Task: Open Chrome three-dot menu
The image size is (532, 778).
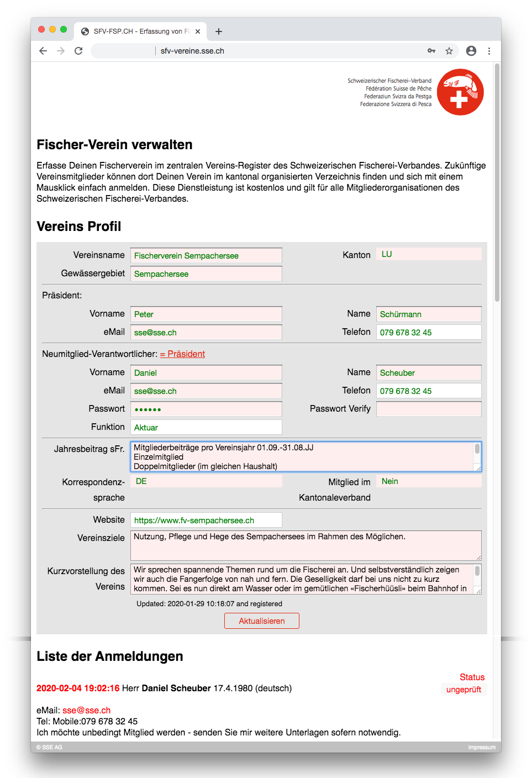Action: pyautogui.click(x=489, y=51)
